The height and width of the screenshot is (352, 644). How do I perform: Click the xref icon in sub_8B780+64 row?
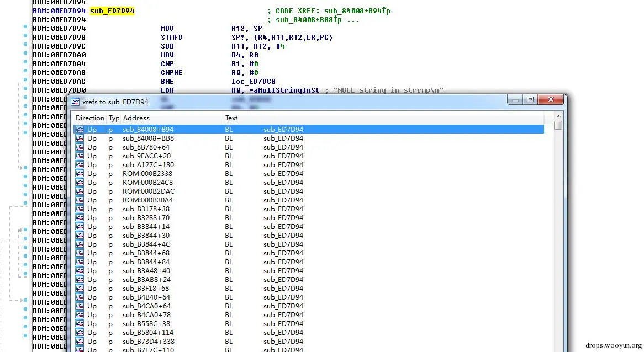80,147
